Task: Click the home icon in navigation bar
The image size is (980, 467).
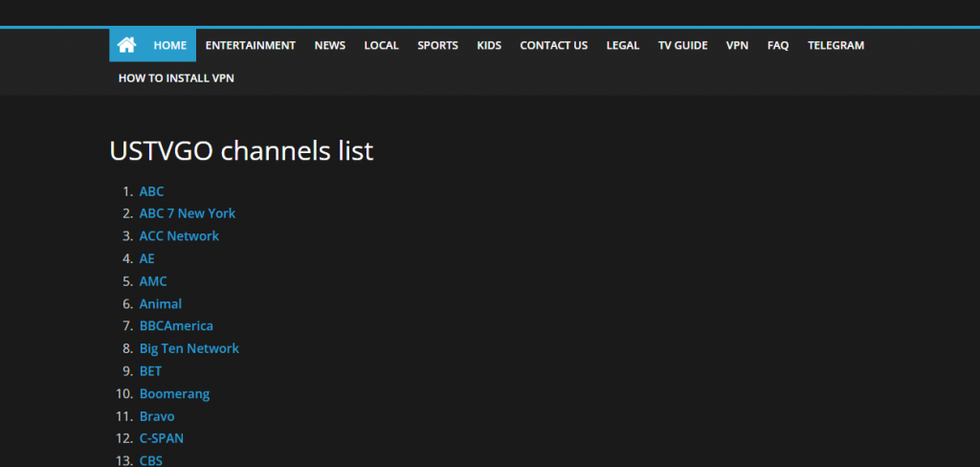Action: tap(126, 45)
